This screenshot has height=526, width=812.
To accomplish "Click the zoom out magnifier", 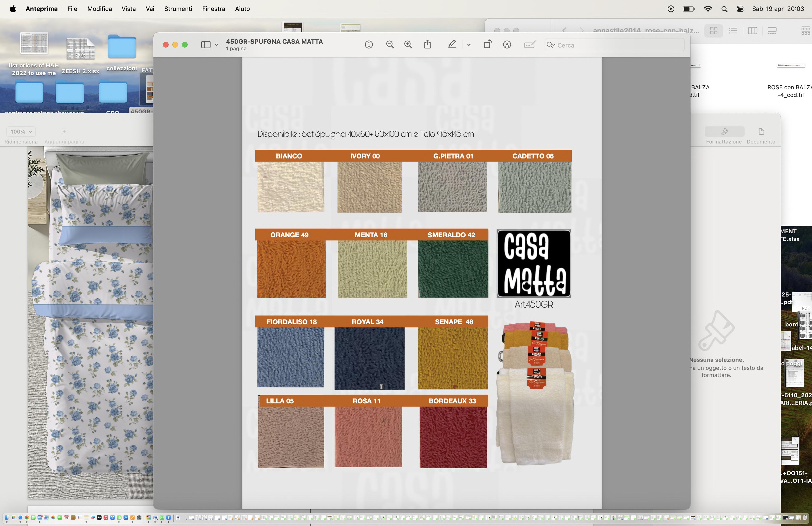I will 390,45.
